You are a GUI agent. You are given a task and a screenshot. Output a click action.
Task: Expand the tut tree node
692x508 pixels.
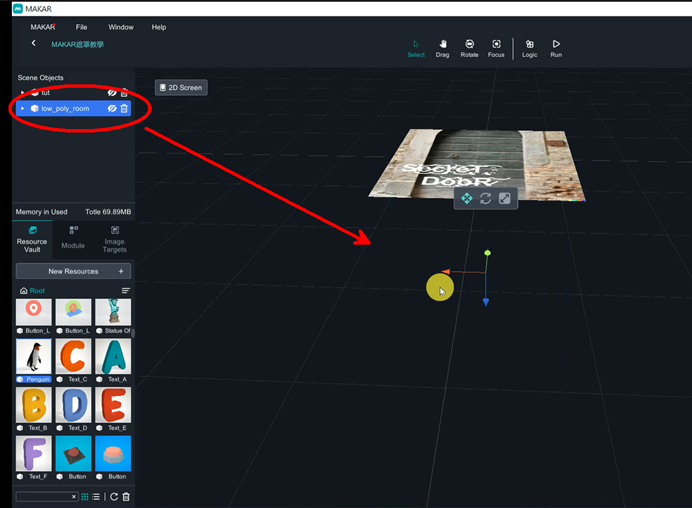click(23, 92)
